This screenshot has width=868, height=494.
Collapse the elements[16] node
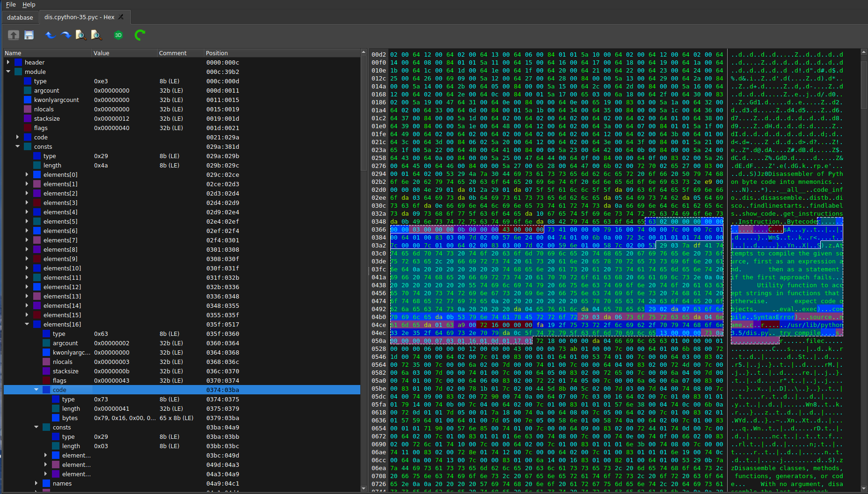(27, 324)
